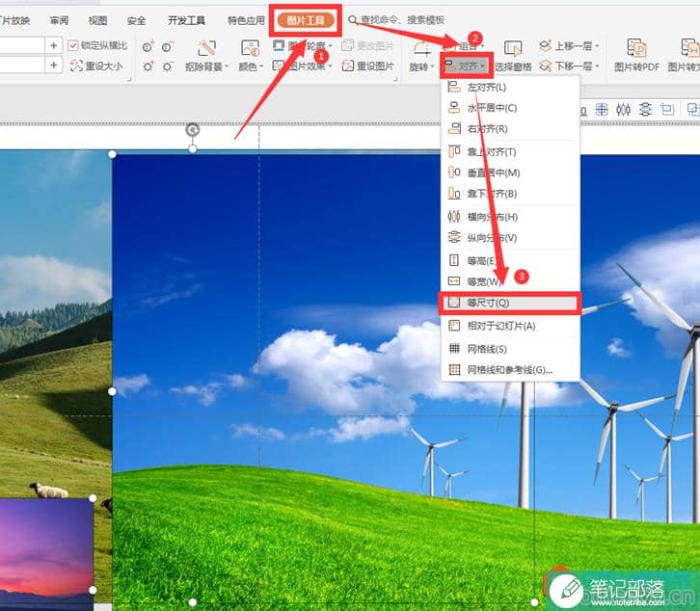The width and height of the screenshot is (700, 611).
Task: Open the 幻灯片放映 slideshow tab
Action: coord(14,20)
